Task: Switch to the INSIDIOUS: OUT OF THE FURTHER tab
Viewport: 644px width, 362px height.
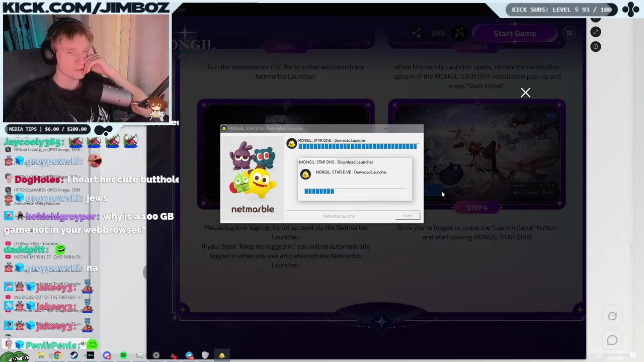Action: tap(44, 297)
